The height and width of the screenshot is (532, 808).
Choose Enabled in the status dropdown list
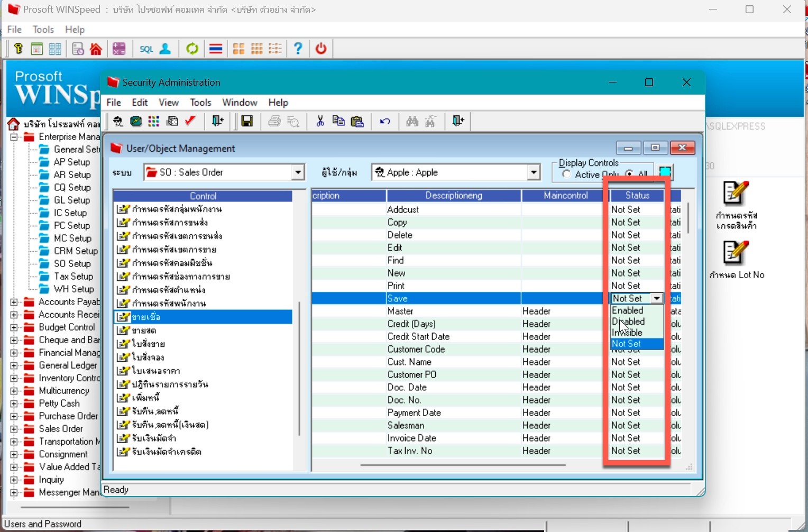click(637, 311)
